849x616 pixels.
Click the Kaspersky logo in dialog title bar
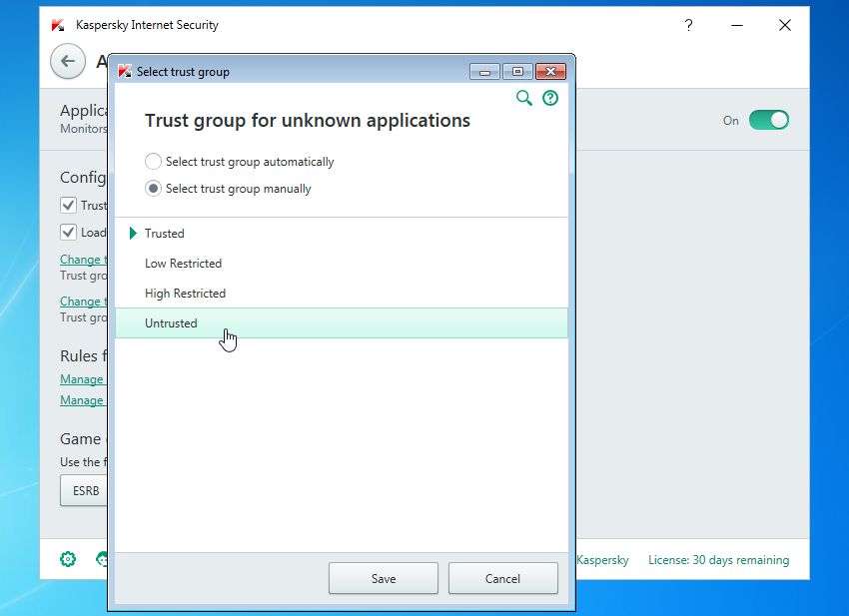click(x=125, y=72)
